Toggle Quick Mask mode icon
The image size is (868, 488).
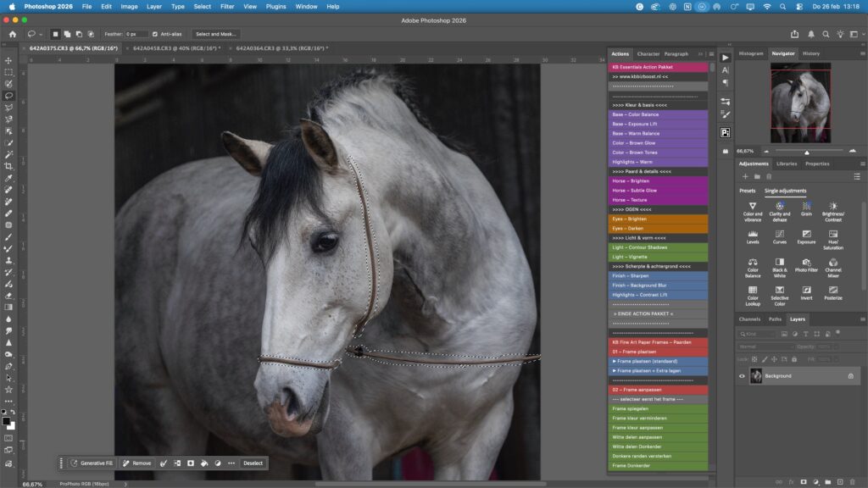tap(8, 438)
